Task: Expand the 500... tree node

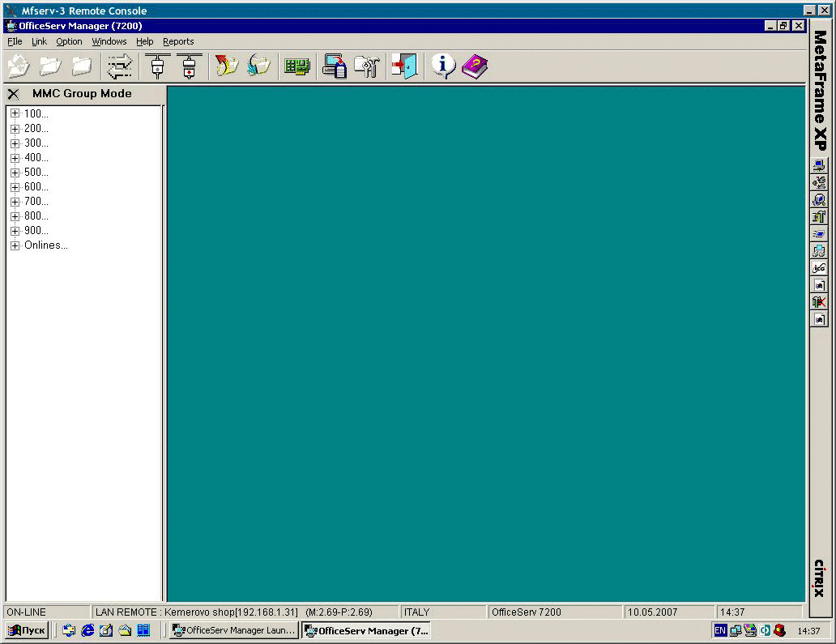Action: [x=15, y=173]
